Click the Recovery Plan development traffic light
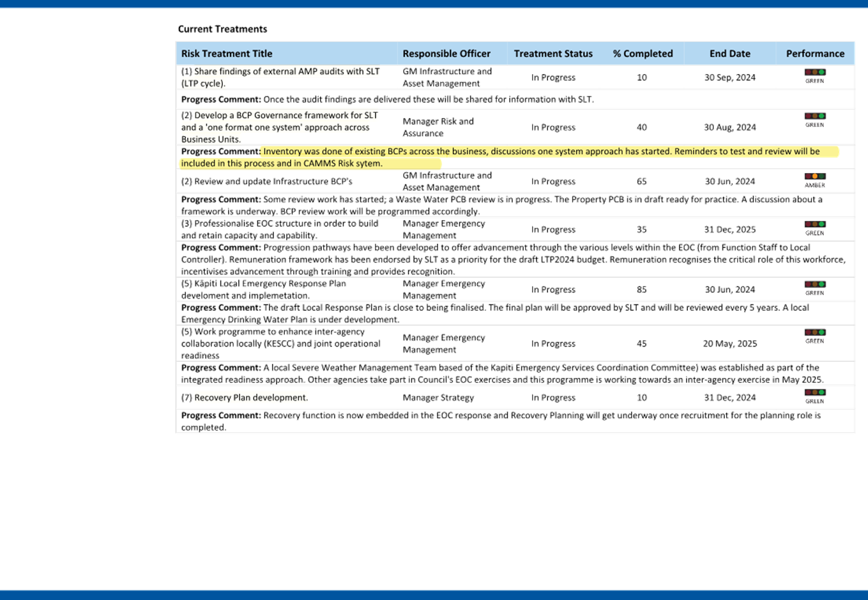The height and width of the screenshot is (600, 868). pos(814,397)
